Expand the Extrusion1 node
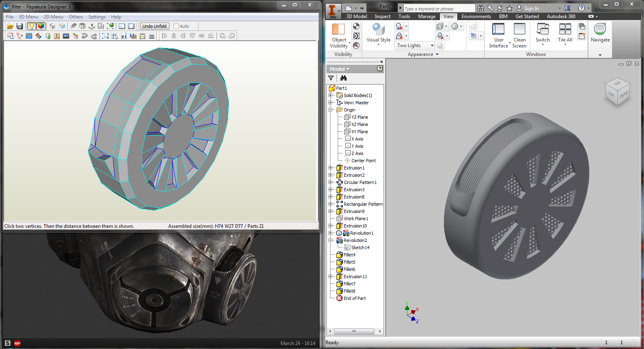Viewport: 644px width, 349px height. 330,168
